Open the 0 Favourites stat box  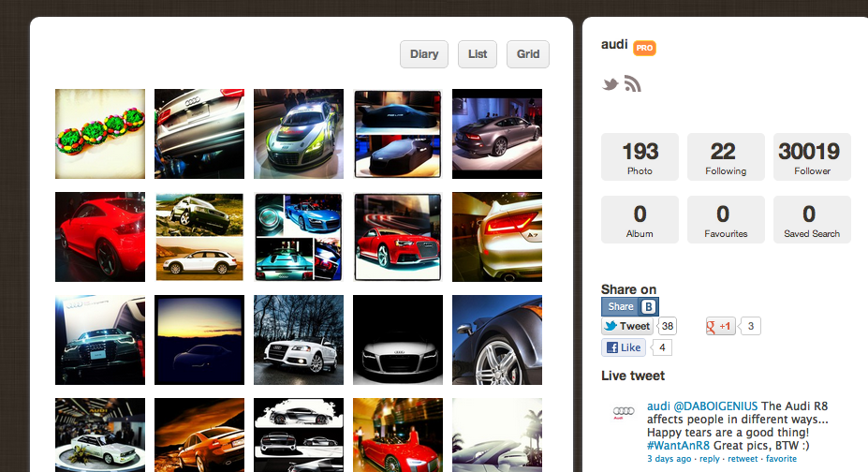[x=726, y=220]
